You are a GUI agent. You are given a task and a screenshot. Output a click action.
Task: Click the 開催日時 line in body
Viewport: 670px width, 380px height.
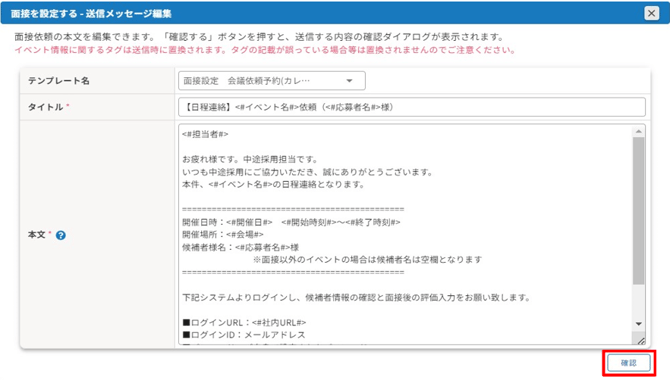click(291, 222)
